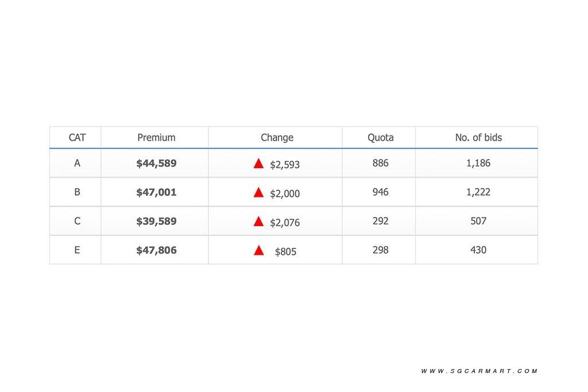588x392 pixels.
Task: Select the Premium column header
Action: pos(156,138)
